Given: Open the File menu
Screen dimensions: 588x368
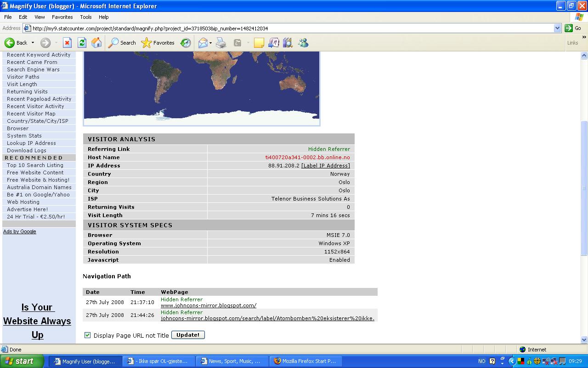Looking at the screenshot, I should coord(8,17).
